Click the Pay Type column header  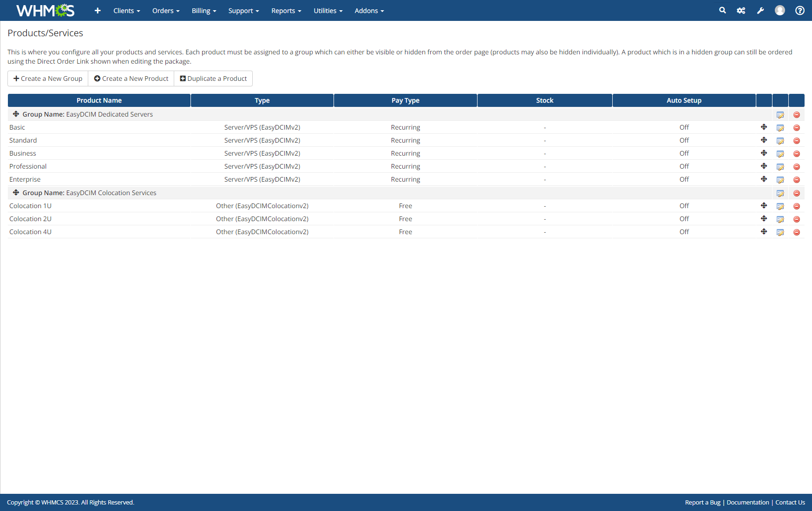click(406, 100)
